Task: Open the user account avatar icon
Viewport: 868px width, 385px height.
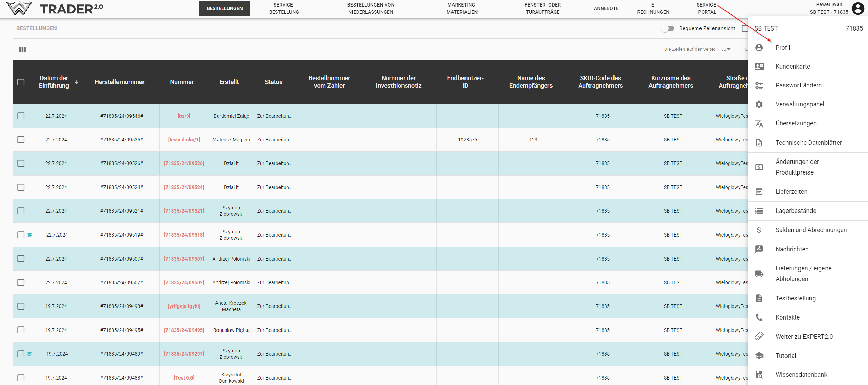Action: click(x=858, y=8)
